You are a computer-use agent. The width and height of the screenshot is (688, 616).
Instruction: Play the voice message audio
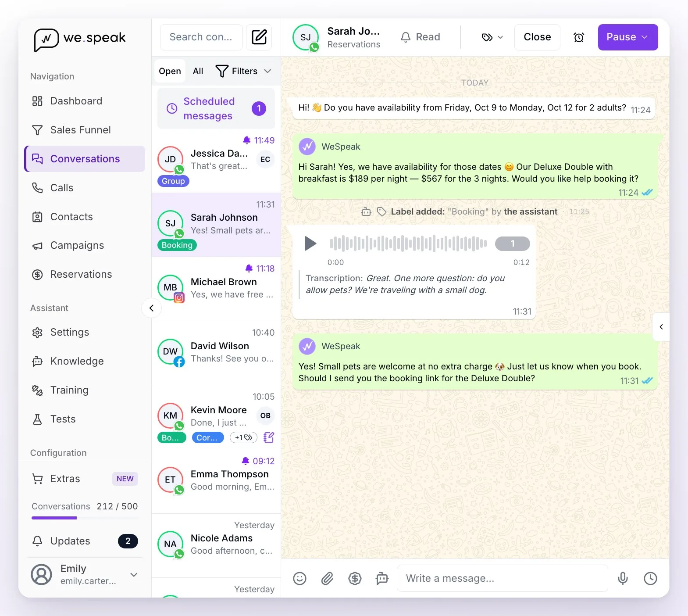click(x=310, y=243)
